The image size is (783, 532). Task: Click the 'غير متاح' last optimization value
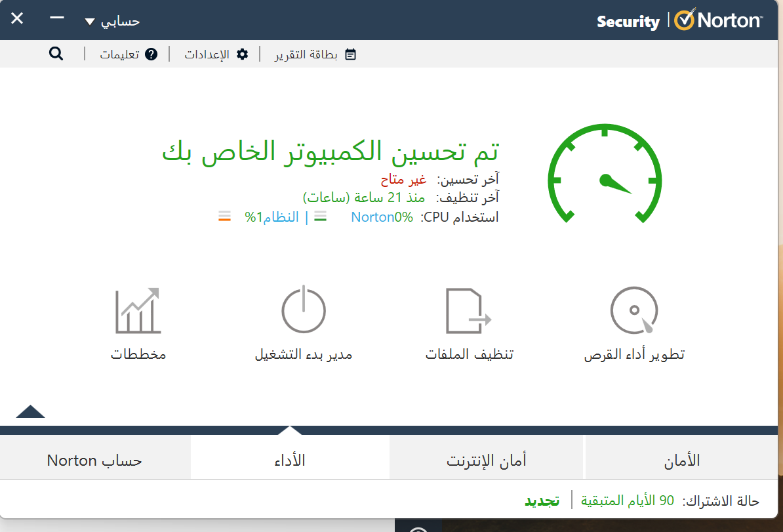[403, 179]
